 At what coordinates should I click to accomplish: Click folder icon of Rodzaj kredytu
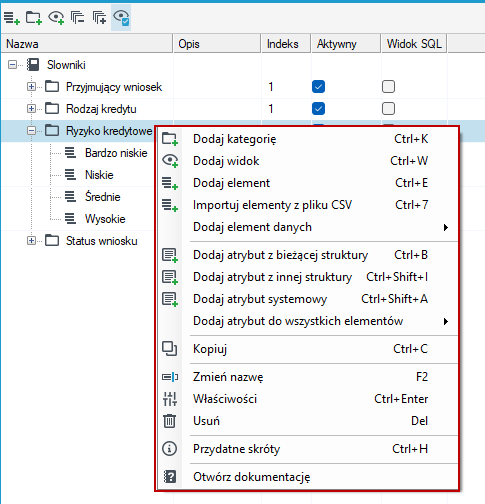tap(52, 109)
